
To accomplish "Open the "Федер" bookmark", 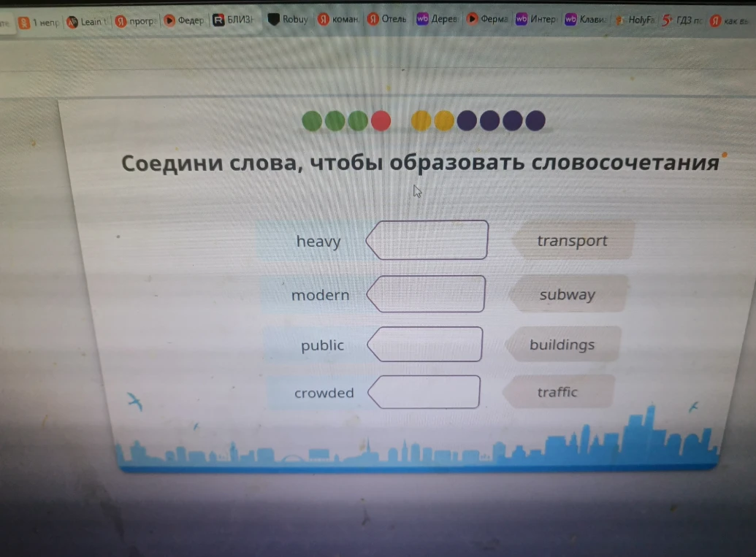I will (x=183, y=20).
